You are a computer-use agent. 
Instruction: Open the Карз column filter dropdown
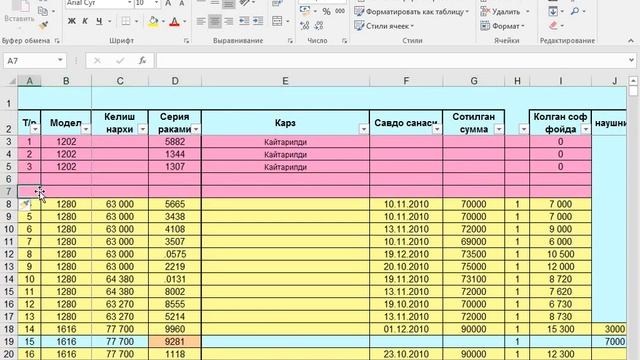[x=364, y=129]
